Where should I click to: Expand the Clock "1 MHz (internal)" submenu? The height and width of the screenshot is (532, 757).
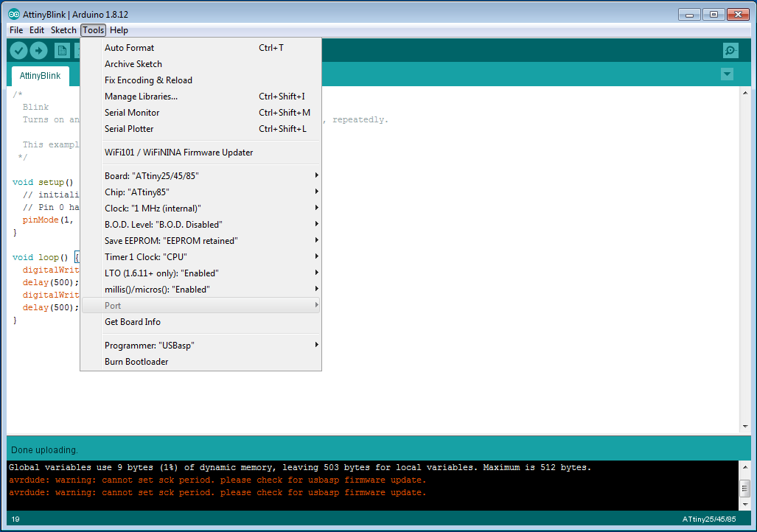pos(200,209)
